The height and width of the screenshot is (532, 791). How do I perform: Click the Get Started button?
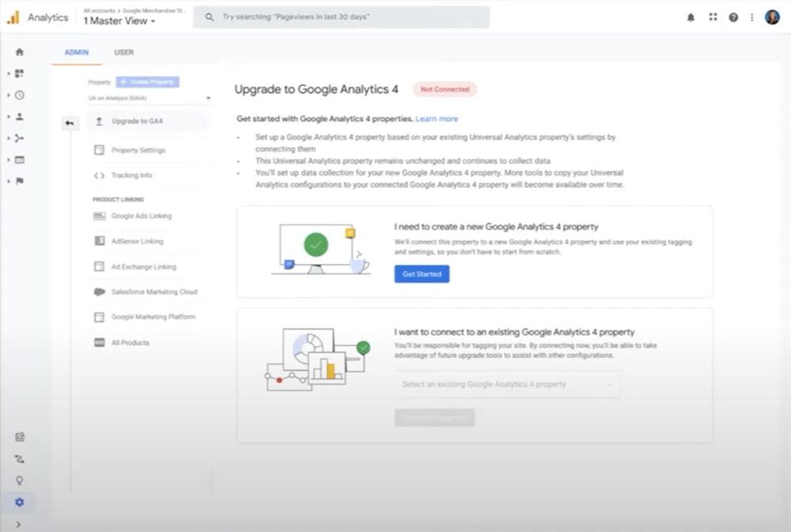pyautogui.click(x=422, y=274)
